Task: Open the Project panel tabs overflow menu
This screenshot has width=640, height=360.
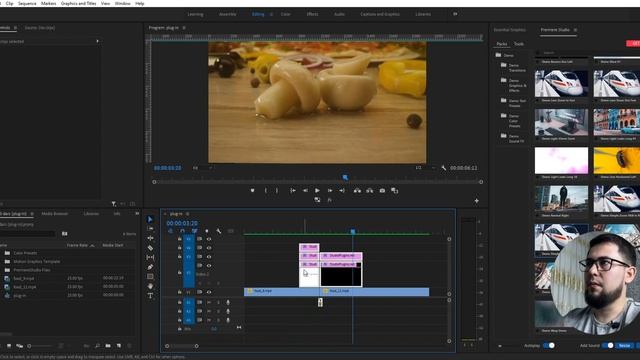Action: [x=137, y=213]
